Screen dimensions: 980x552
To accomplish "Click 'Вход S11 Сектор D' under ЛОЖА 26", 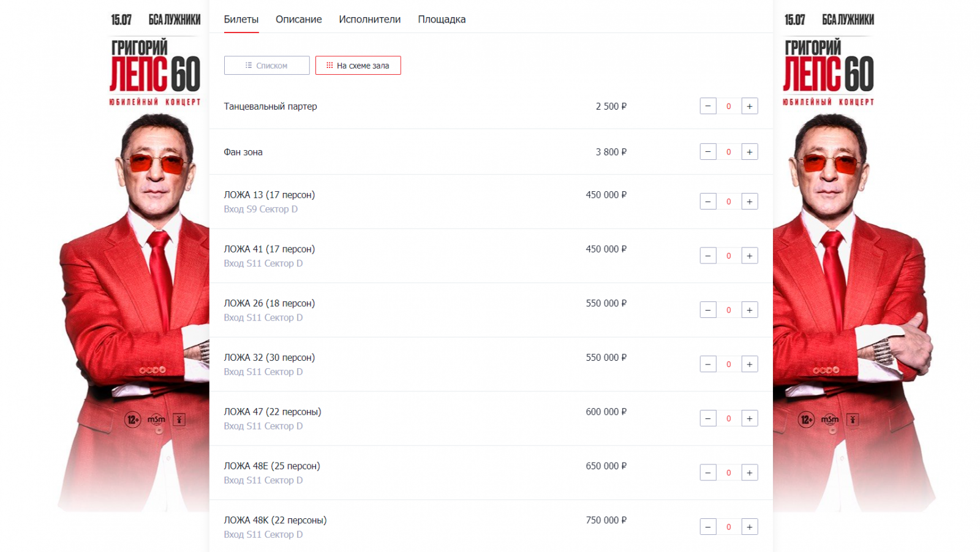I will click(263, 317).
